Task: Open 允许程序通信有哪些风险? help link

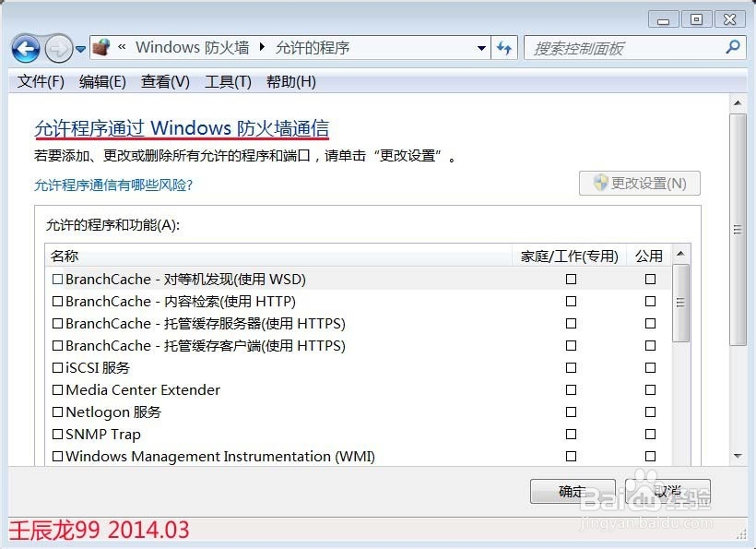Action: (113, 185)
